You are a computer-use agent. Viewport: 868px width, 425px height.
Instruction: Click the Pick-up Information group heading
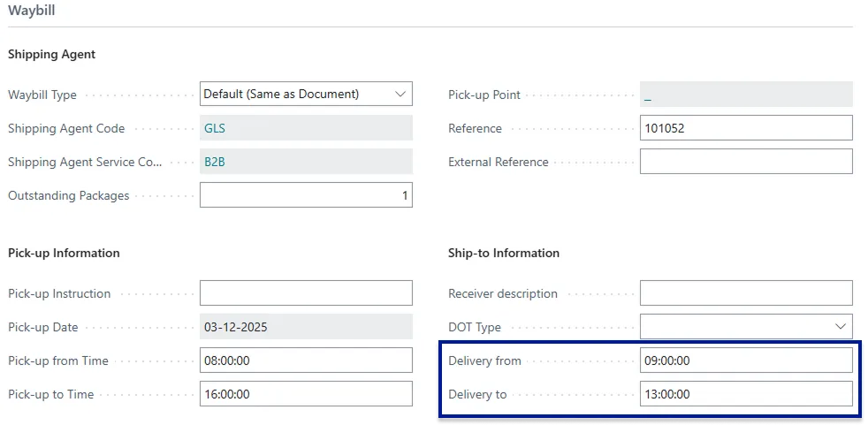(x=64, y=253)
